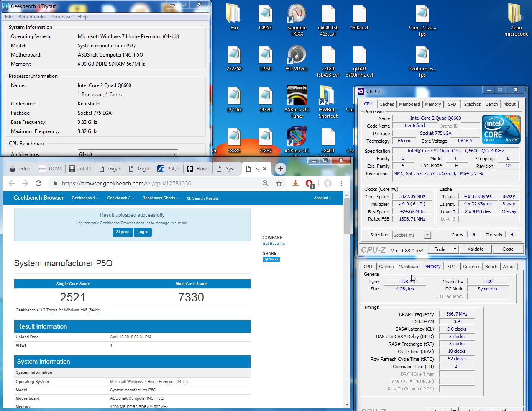Select the single-core score 2521
This screenshot has width=532, height=411.
pyautogui.click(x=72, y=298)
